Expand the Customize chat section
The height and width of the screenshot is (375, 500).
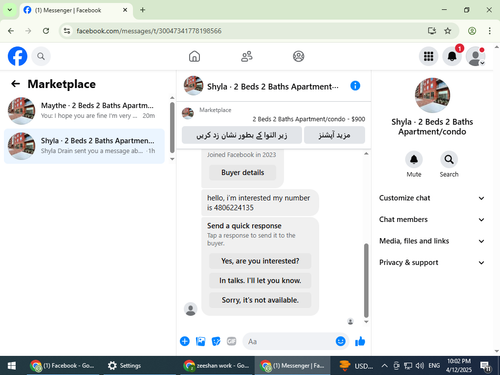coord(432,198)
